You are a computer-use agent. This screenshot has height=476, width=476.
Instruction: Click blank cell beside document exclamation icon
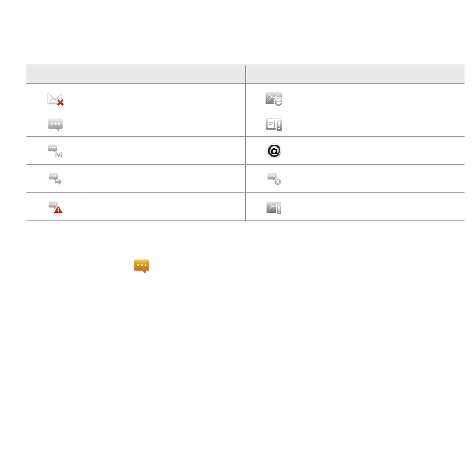point(382,124)
